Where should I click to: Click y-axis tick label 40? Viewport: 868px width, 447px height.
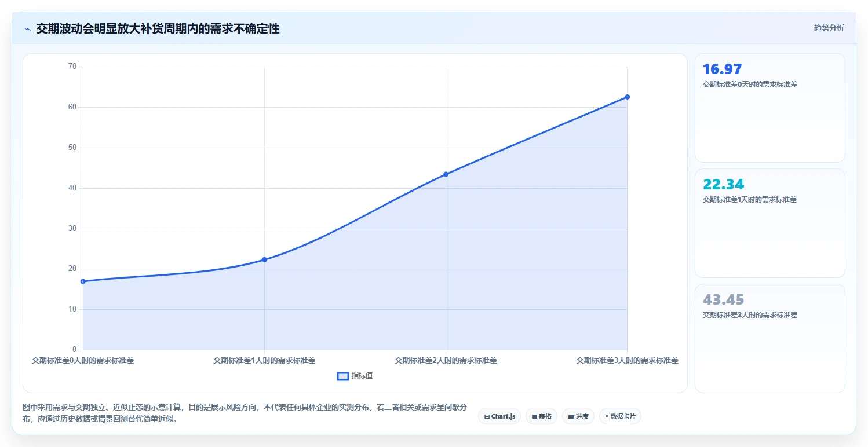coord(72,188)
